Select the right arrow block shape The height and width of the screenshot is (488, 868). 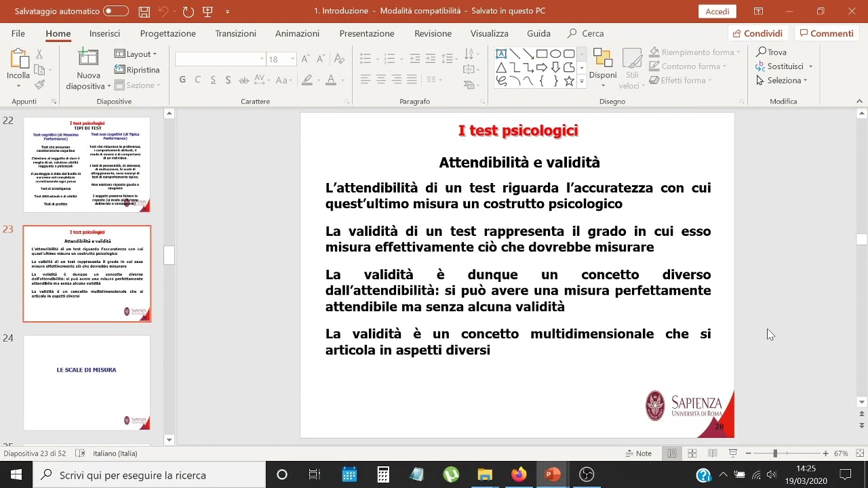point(542,67)
